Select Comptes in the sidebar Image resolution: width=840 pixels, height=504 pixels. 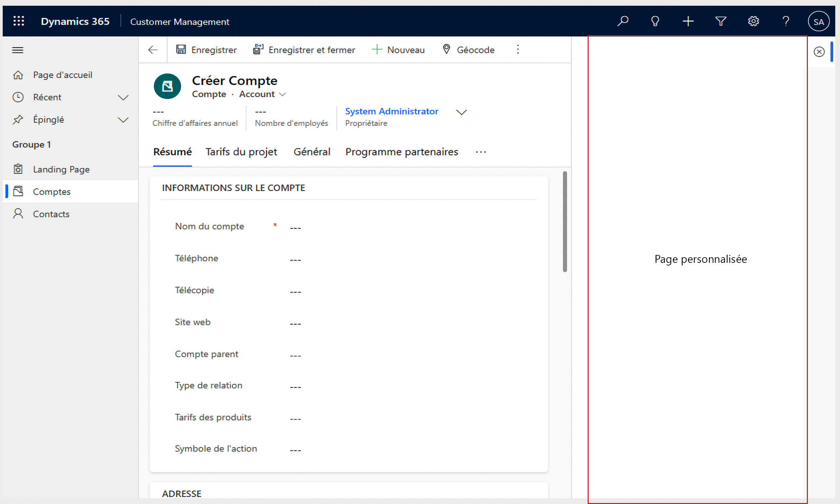point(71,192)
